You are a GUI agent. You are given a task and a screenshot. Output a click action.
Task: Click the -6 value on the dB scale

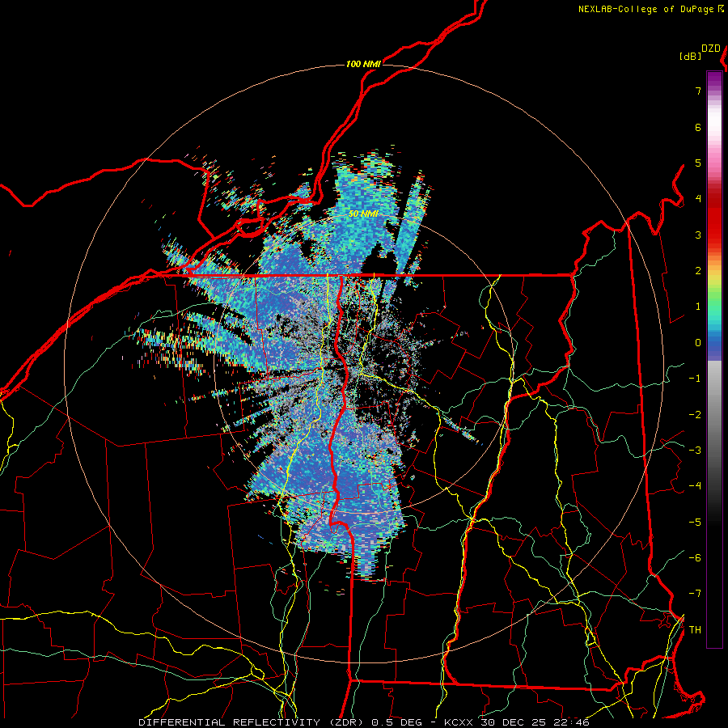(x=695, y=557)
